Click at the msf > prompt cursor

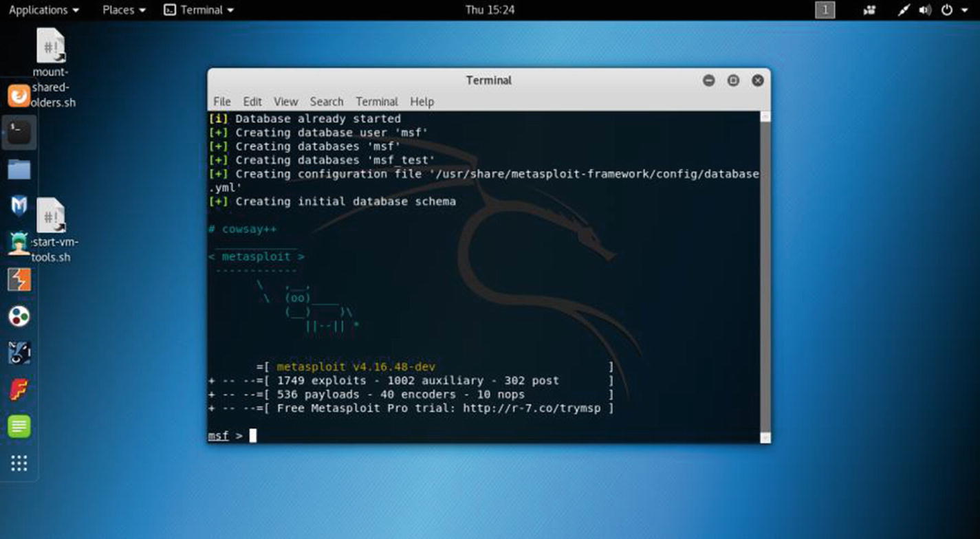(x=253, y=436)
